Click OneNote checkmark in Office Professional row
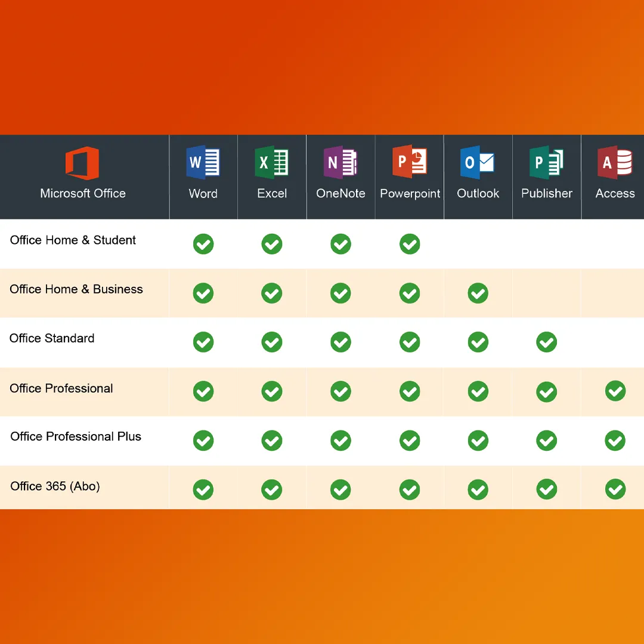The width and height of the screenshot is (644, 644). click(341, 391)
